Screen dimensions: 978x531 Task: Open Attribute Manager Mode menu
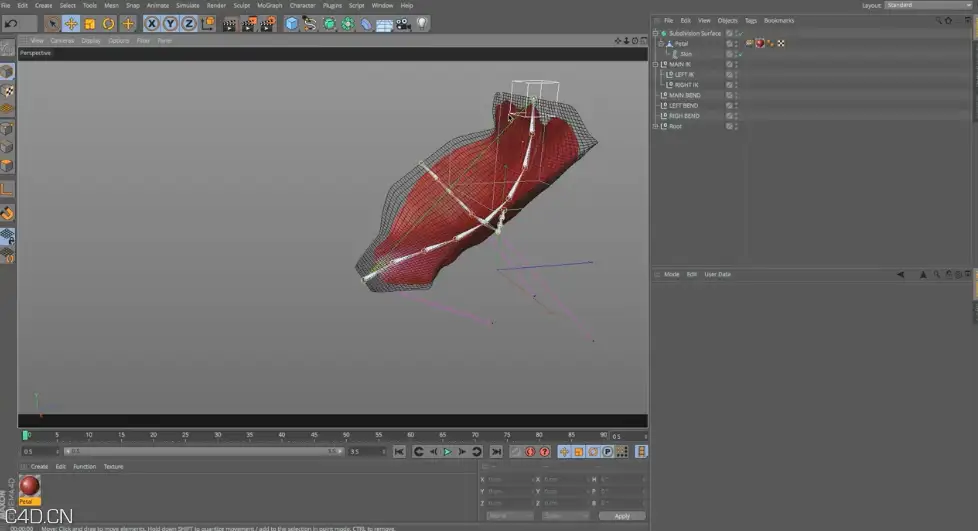671,275
